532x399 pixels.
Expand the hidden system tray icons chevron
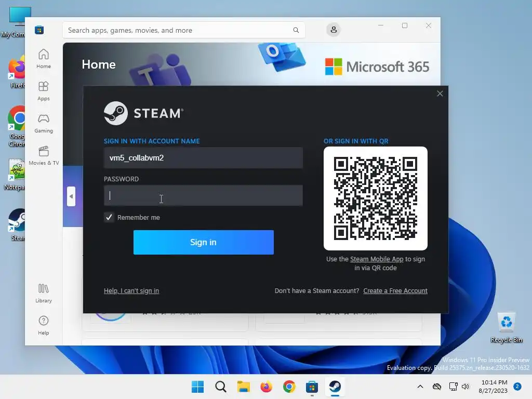coord(420,387)
